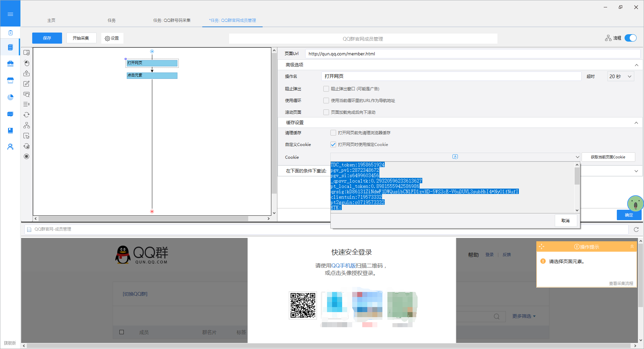644x349 pixels.
Task: Toggle the 流程 switch
Action: click(631, 38)
